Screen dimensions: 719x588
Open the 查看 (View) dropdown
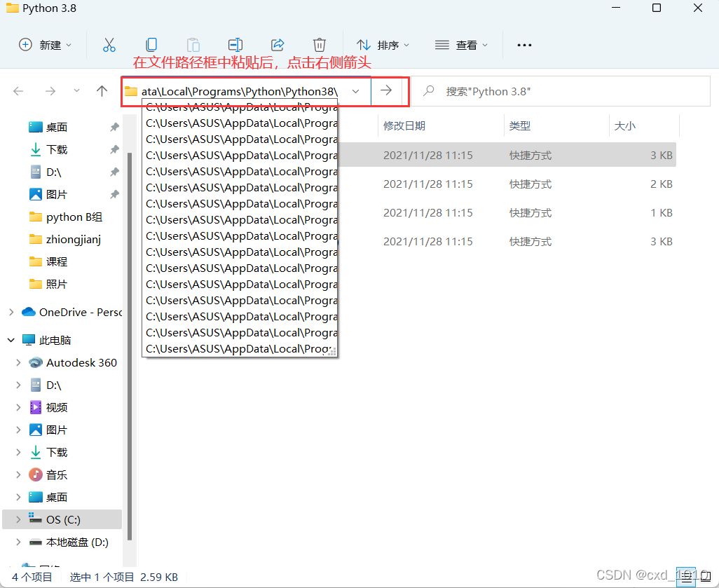(x=461, y=45)
